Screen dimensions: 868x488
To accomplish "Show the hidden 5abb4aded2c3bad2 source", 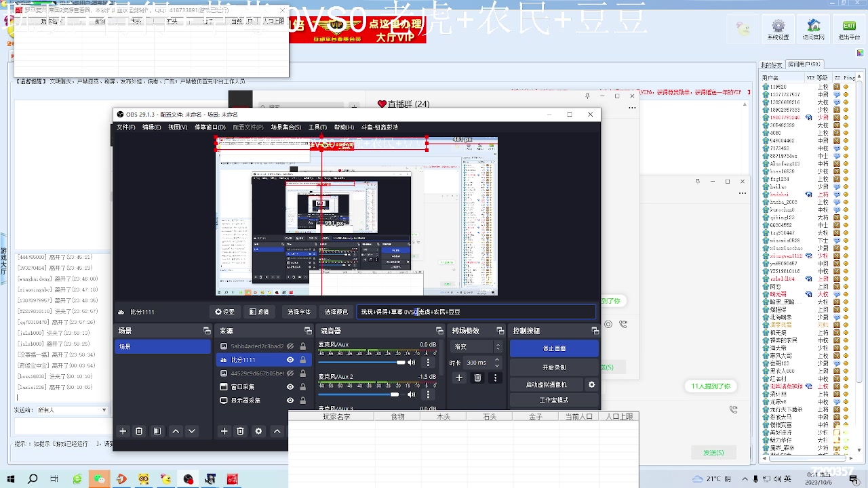I will pyautogui.click(x=290, y=346).
